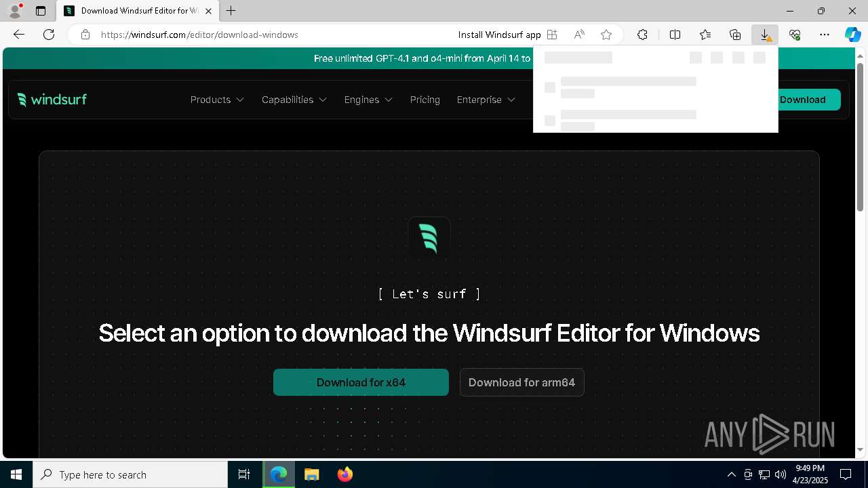Restore down the Edge window
This screenshot has height=488, width=868.
[821, 11]
